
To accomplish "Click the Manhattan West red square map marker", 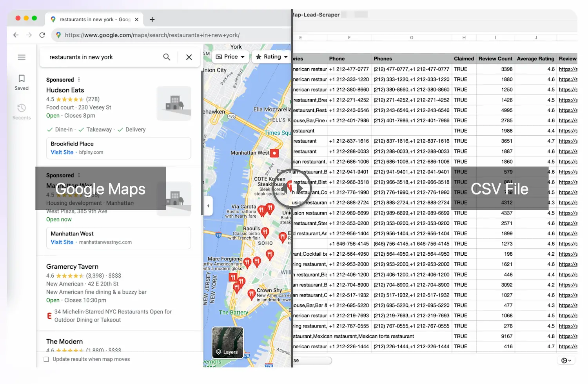I will click(x=274, y=153).
